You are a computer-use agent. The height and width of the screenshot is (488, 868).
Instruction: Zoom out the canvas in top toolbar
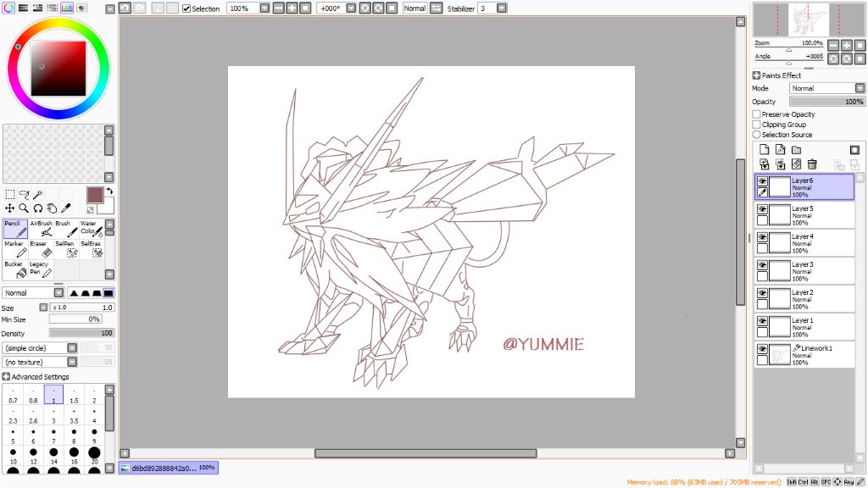pos(278,8)
